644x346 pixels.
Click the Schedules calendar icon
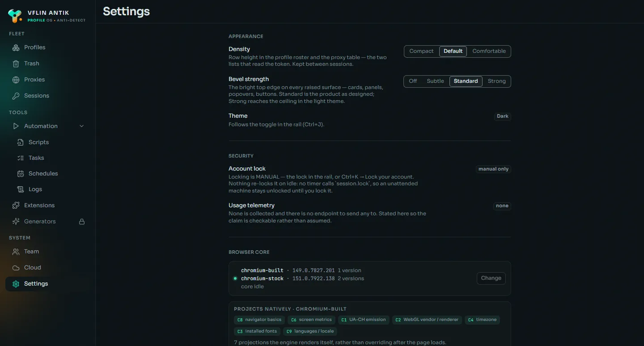click(x=21, y=174)
